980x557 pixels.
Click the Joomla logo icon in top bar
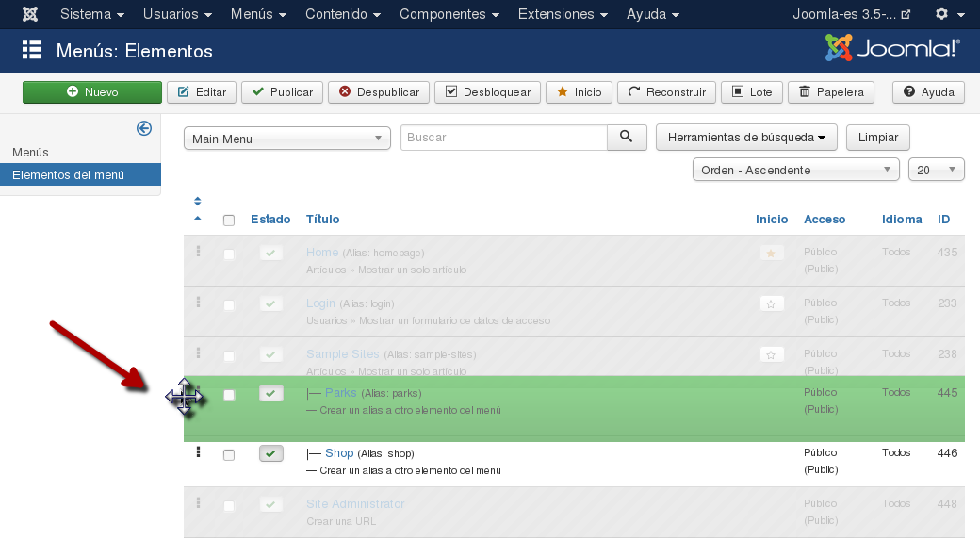point(30,14)
